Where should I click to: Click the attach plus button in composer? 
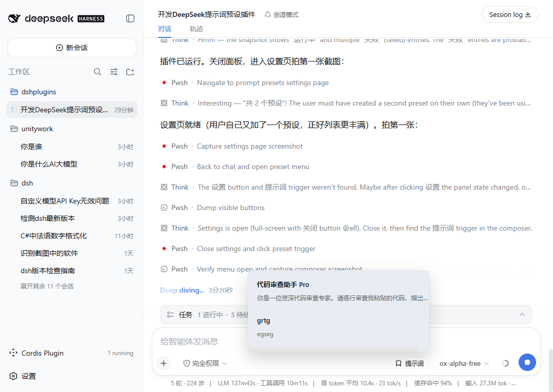(x=164, y=363)
